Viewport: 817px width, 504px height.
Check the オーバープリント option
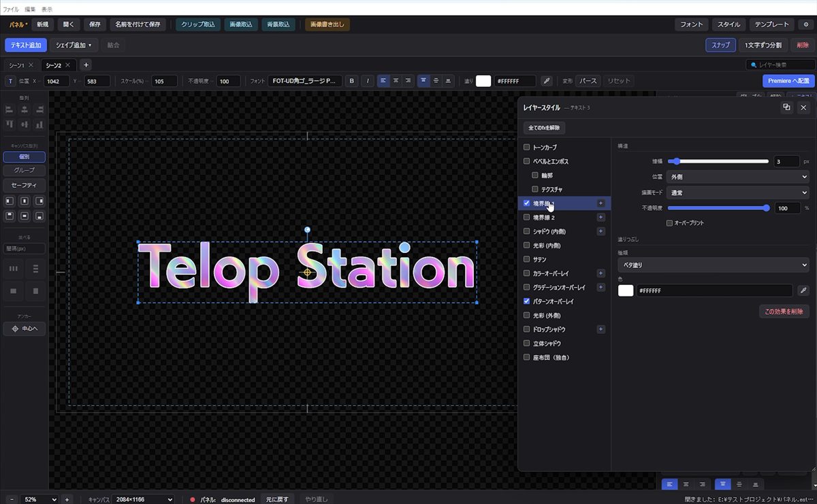coord(669,222)
